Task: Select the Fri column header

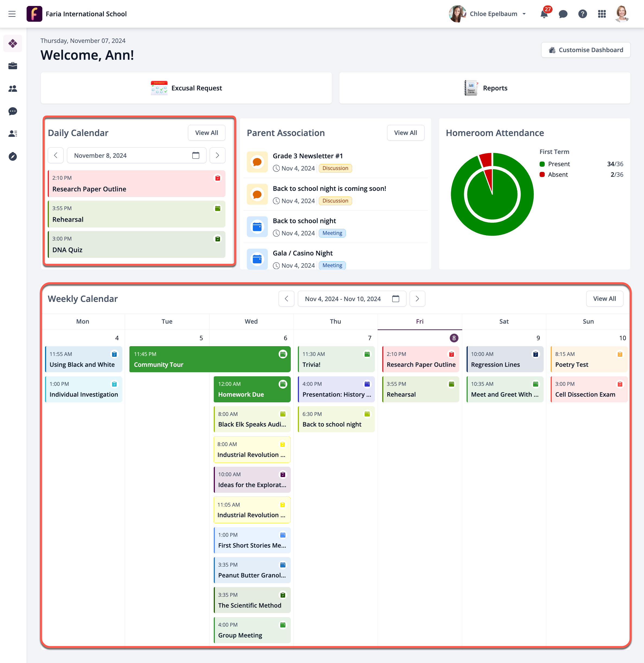Action: [419, 321]
